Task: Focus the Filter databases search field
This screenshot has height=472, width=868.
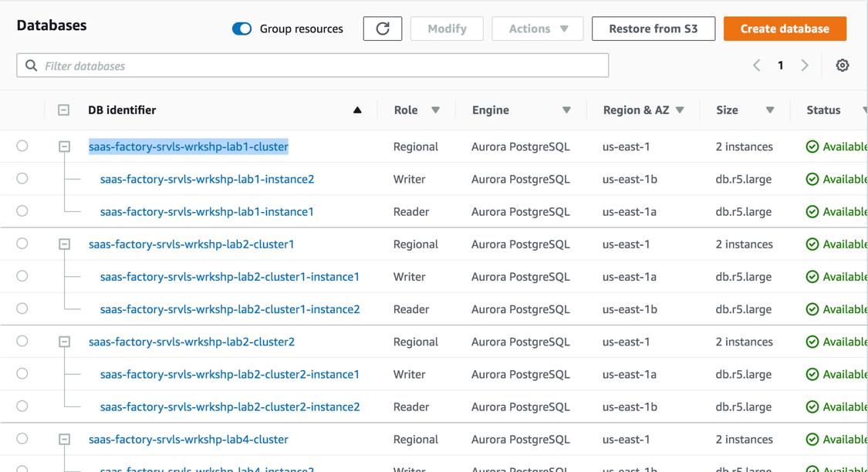Action: click(x=312, y=66)
